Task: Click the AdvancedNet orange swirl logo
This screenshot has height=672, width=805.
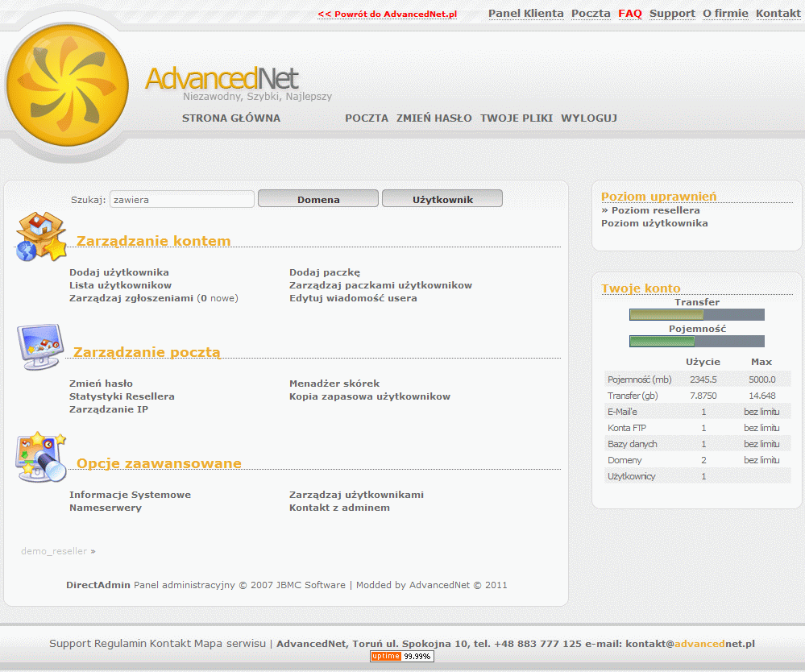Action: [x=67, y=85]
